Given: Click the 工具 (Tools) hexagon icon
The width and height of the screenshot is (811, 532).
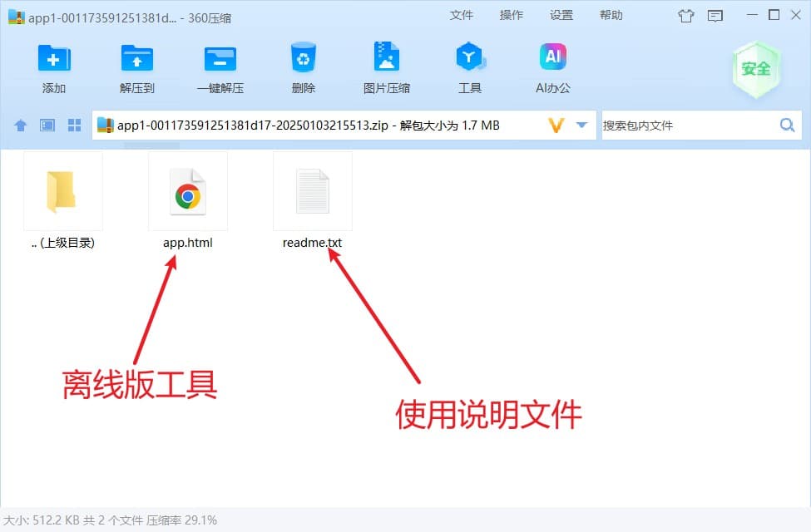Looking at the screenshot, I should 470,57.
